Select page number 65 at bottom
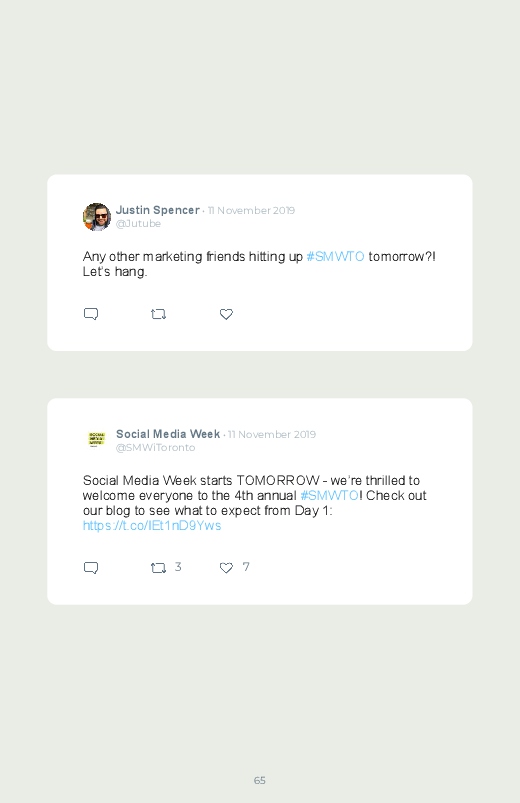This screenshot has height=803, width=520. tap(260, 780)
